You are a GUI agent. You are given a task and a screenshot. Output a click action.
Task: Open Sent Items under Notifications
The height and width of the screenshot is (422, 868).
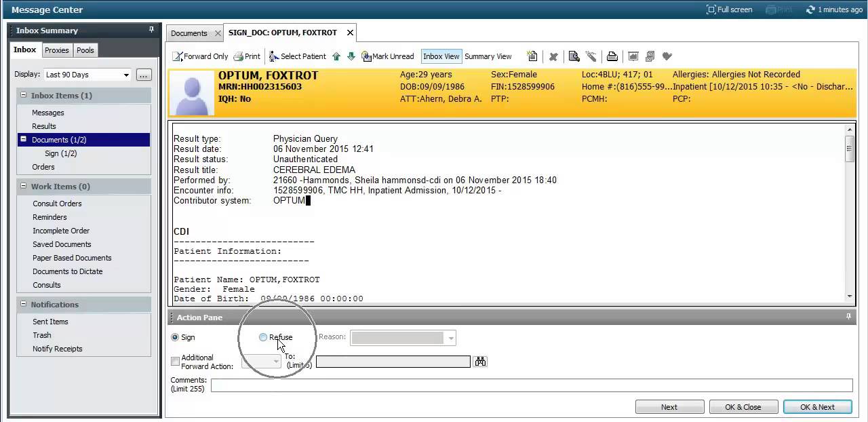click(50, 322)
